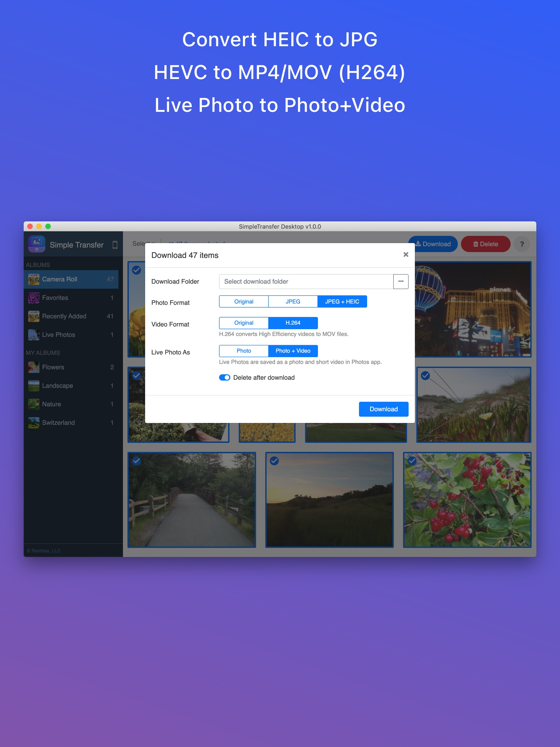Click the blue Download button in dialog

[x=383, y=409]
